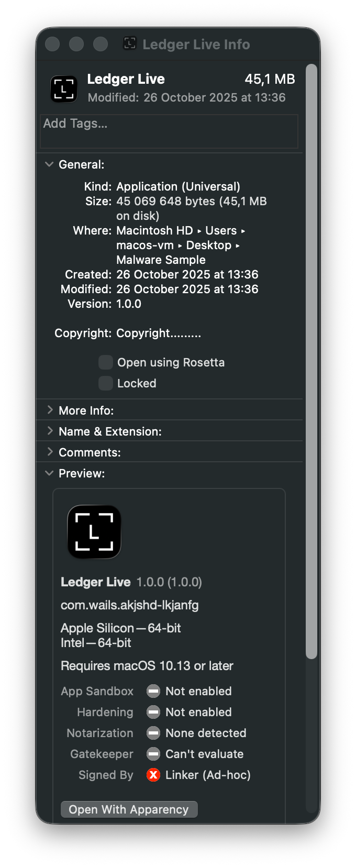Toggle Open using Rosetta off after enabling
The image size is (356, 868).
105,362
